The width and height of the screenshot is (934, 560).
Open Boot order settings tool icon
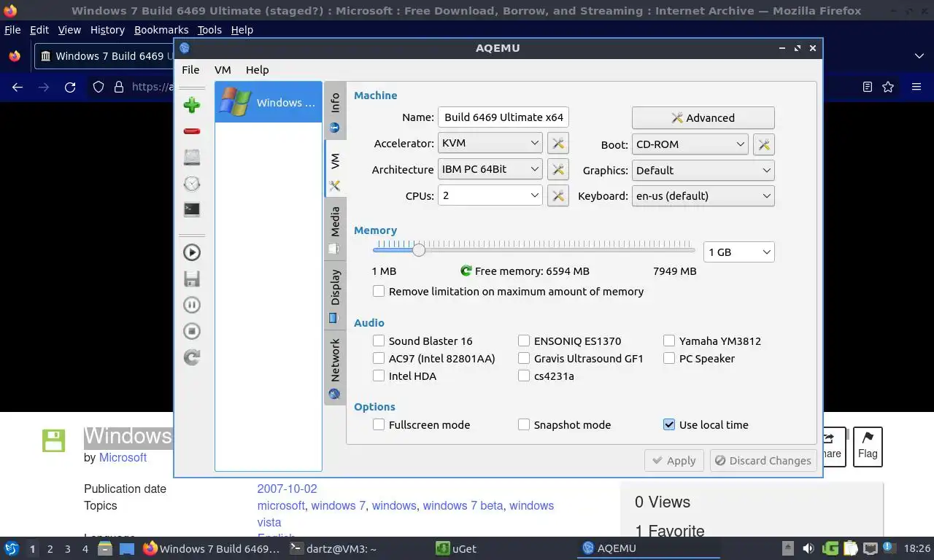764,144
